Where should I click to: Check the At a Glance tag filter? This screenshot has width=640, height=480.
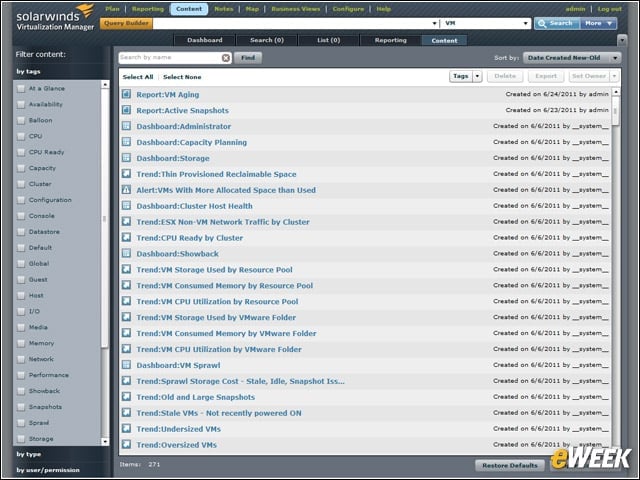[x=21, y=89]
